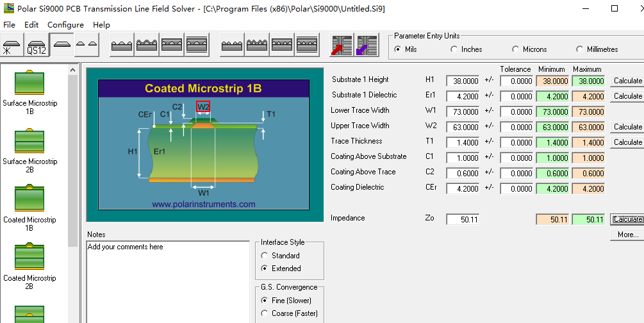The image size is (644, 323).
Task: Edit the CEr coating dielectric field
Action: pos(463,188)
